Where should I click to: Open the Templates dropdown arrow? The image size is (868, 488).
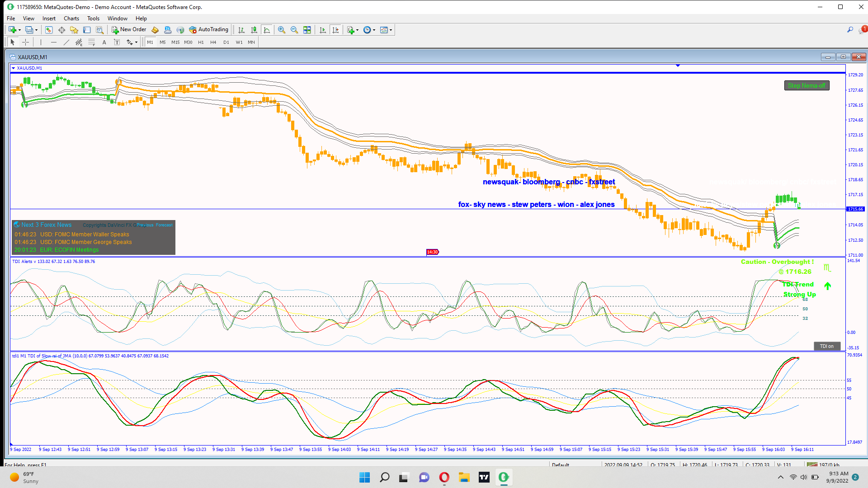(x=391, y=30)
